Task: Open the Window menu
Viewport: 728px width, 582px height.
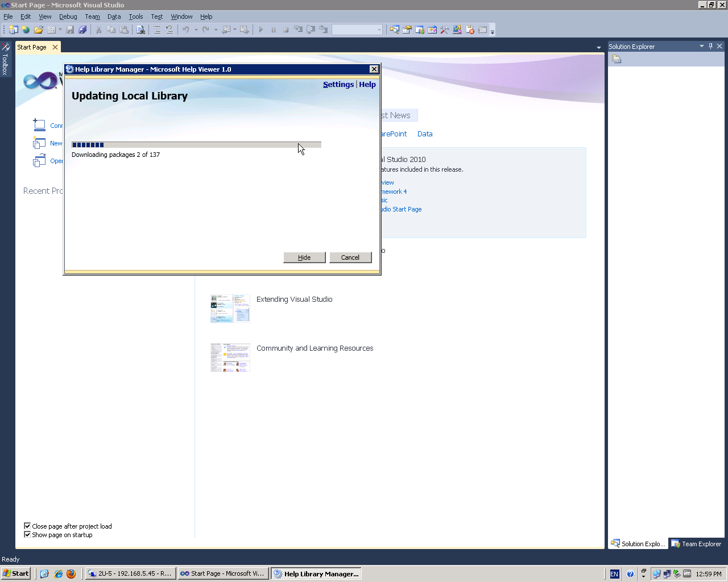Action: 181,16
